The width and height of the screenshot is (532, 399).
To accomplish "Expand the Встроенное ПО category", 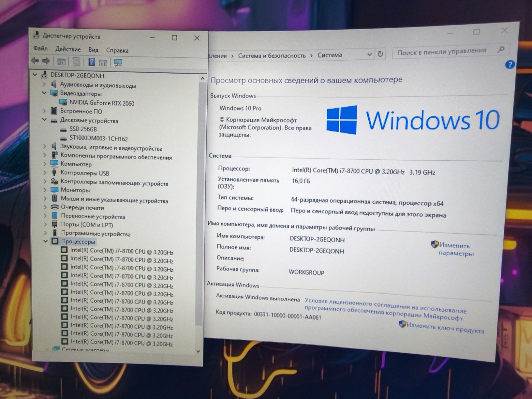I will tap(44, 111).
